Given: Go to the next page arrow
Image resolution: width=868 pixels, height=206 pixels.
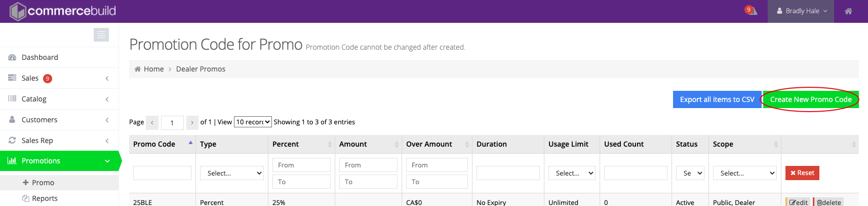Looking at the screenshot, I should click(192, 122).
